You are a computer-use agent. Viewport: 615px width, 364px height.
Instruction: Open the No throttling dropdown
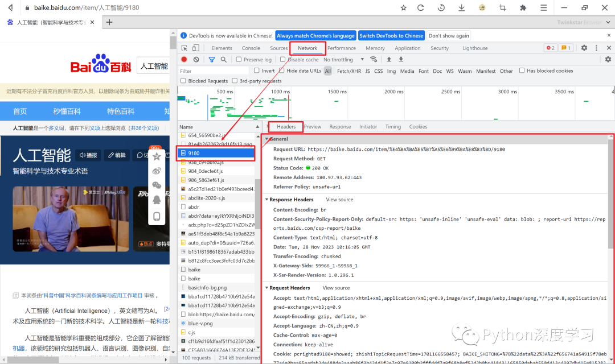pos(343,60)
